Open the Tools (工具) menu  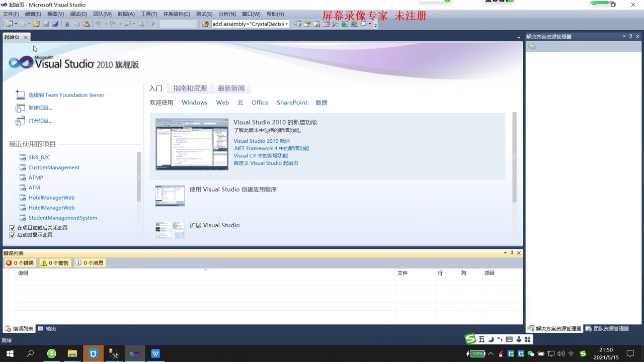tap(149, 14)
